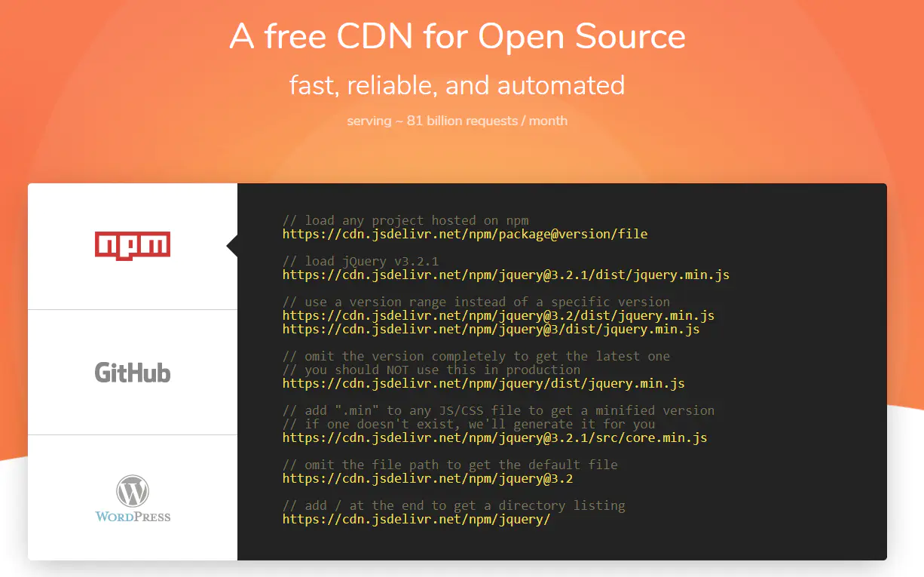Click the '81 billion requests / month' text

457,121
